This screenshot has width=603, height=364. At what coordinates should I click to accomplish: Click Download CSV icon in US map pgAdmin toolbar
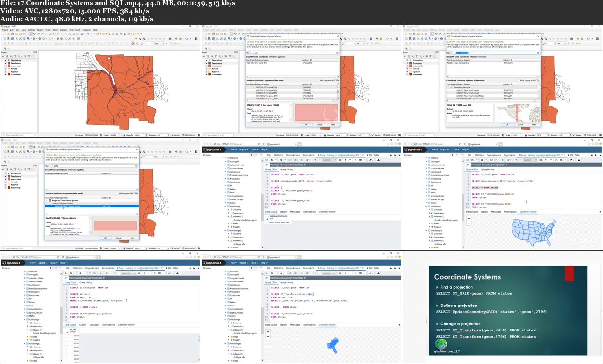click(579, 160)
